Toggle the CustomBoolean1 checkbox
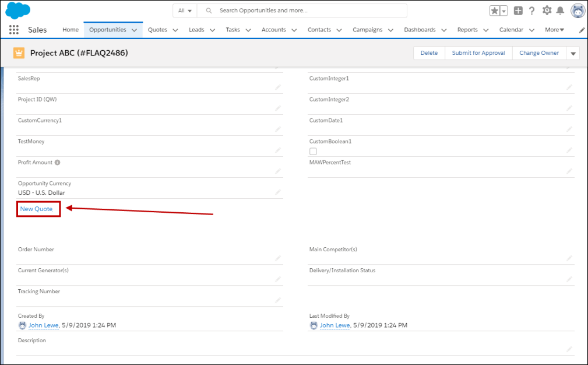Viewport: 588px width, 365px height. click(313, 152)
